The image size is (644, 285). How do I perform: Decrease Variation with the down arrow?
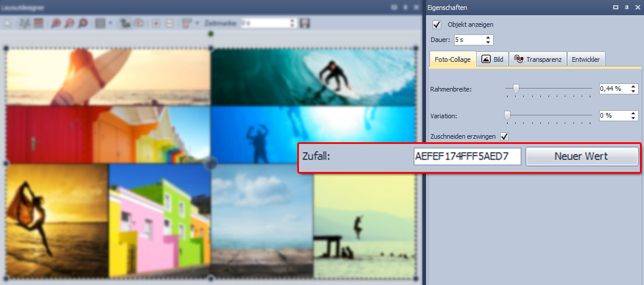[634, 118]
